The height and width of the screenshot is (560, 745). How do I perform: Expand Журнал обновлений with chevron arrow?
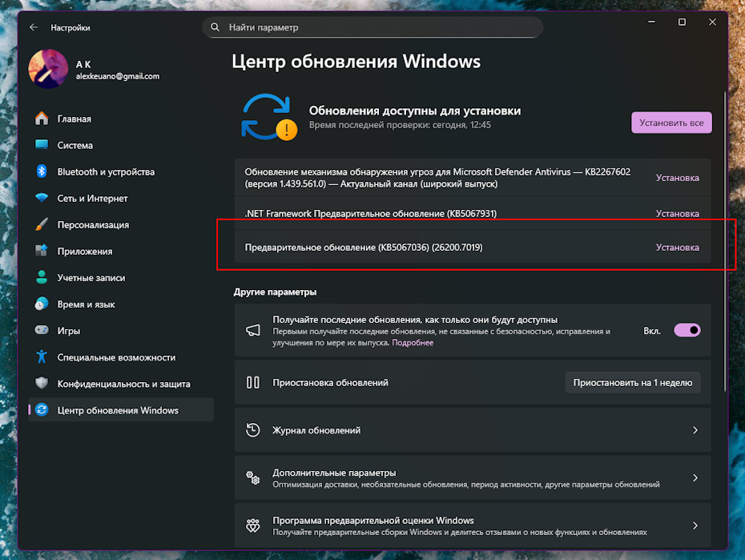[695, 430]
